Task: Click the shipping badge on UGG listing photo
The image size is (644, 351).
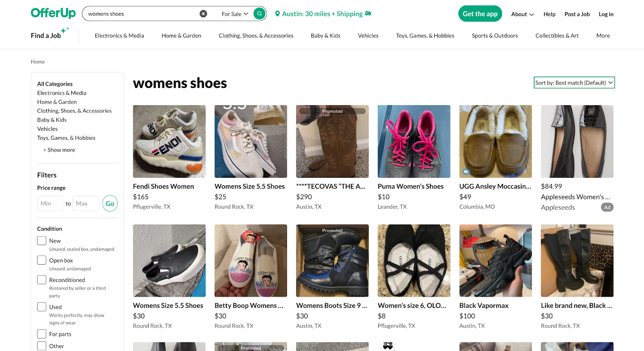Action: [x=466, y=172]
